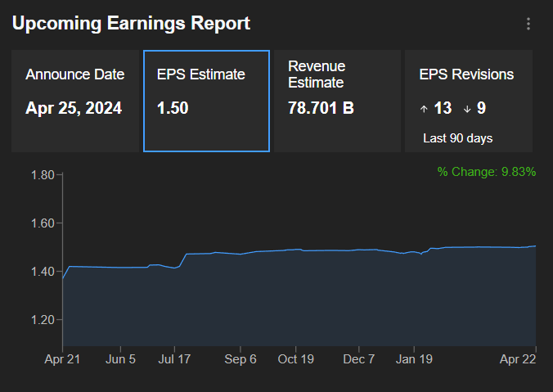Viewport: 553px width, 392px height.
Task: Click the Upcoming Earnings Report title
Action: pyautogui.click(x=131, y=24)
